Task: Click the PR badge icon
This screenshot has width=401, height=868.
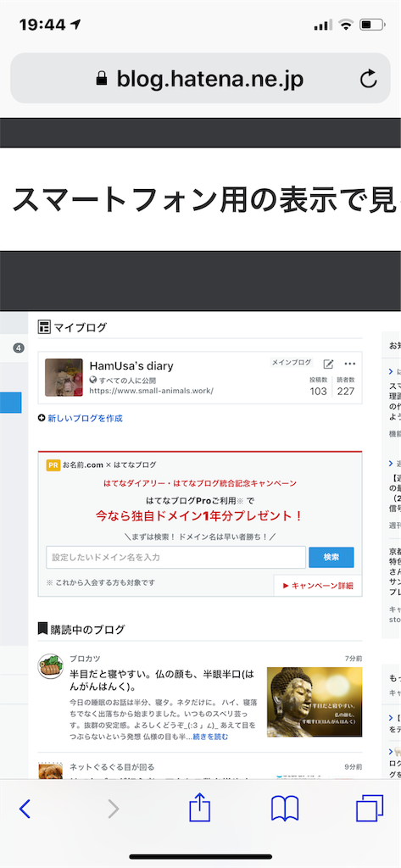Action: (x=53, y=465)
